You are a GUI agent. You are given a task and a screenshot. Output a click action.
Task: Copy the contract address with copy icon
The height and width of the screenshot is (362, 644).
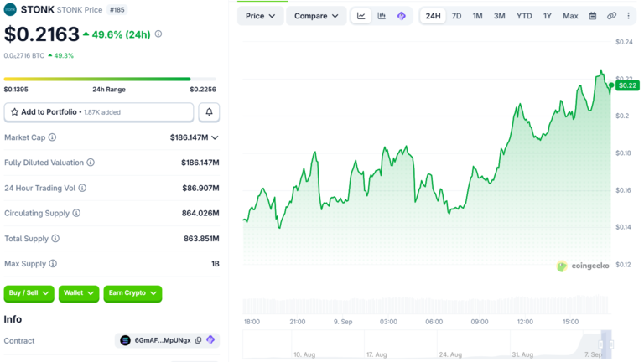tap(199, 340)
